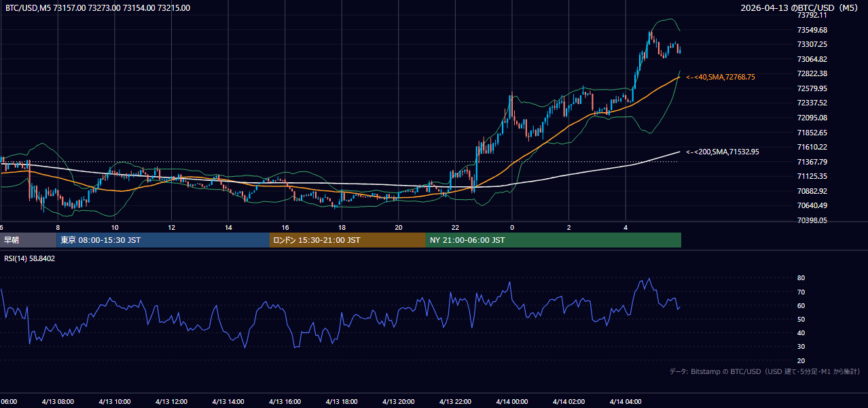The image size is (868, 408).
Task: Click the 4/13 12:00 date label
Action: (171, 401)
